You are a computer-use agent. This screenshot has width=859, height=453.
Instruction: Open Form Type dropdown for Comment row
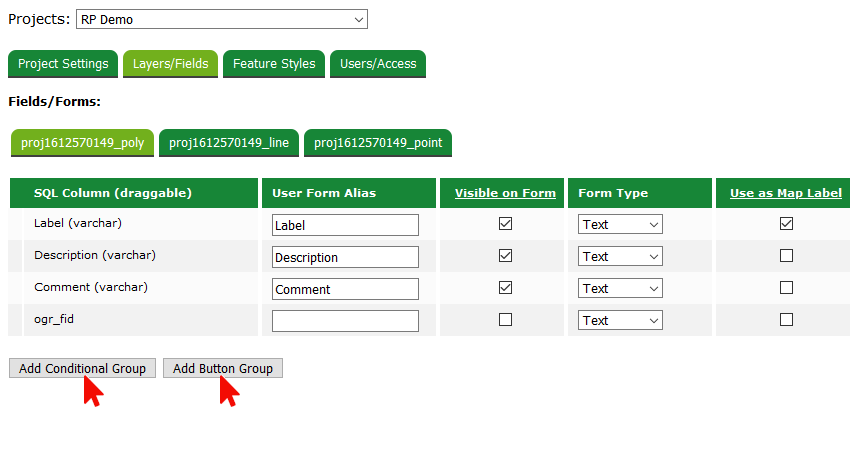[620, 289]
